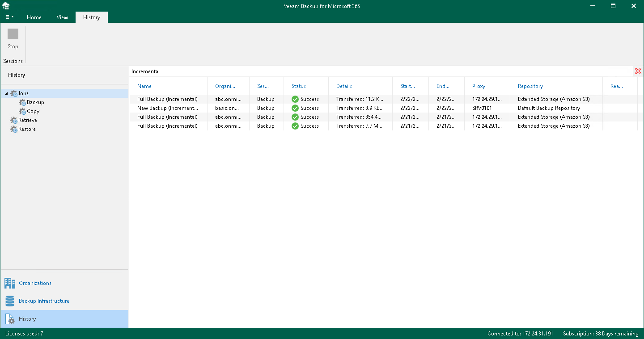Click the Stop session icon
Viewport: 644px width, 339px height.
(13, 34)
